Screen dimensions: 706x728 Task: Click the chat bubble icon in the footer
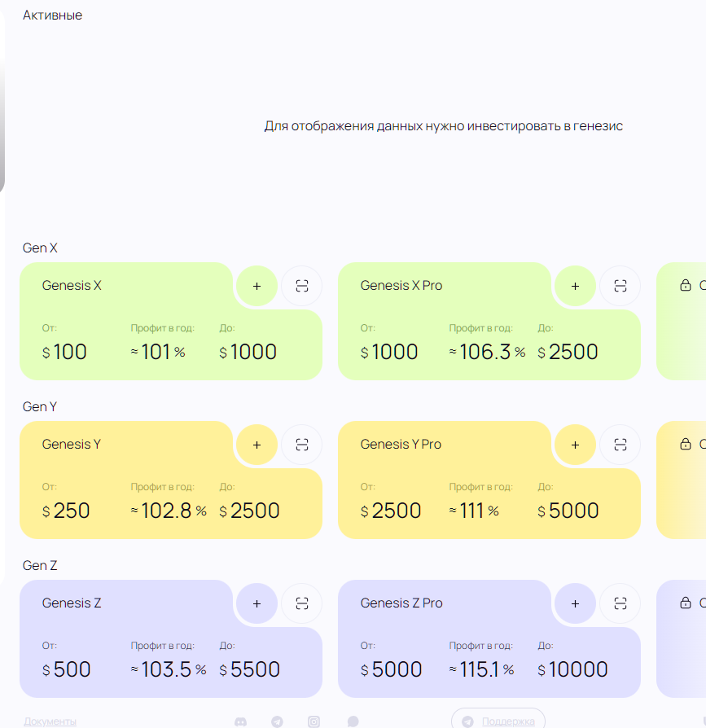[x=353, y=721]
